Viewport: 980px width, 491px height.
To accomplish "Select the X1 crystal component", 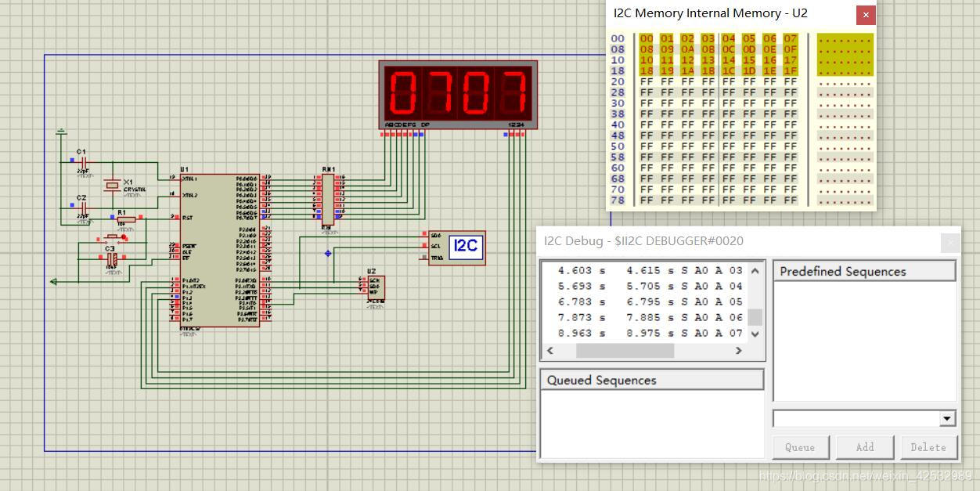I will pyautogui.click(x=113, y=186).
